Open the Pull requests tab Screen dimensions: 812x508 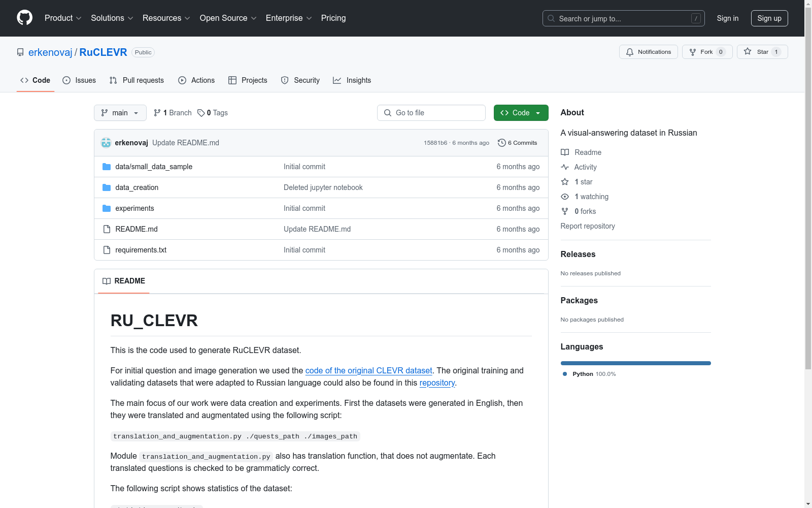pyautogui.click(x=137, y=80)
